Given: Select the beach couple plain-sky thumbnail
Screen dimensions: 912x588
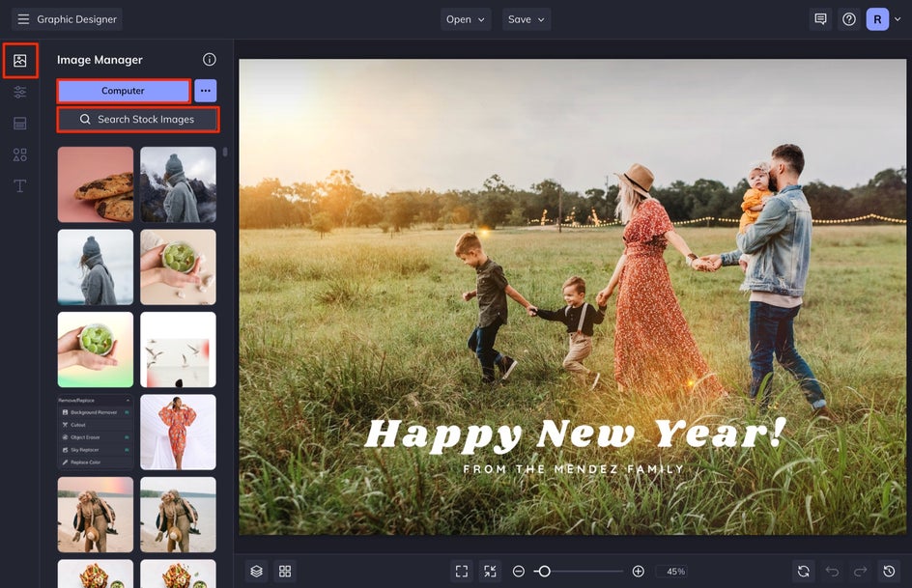Looking at the screenshot, I should tap(178, 515).
